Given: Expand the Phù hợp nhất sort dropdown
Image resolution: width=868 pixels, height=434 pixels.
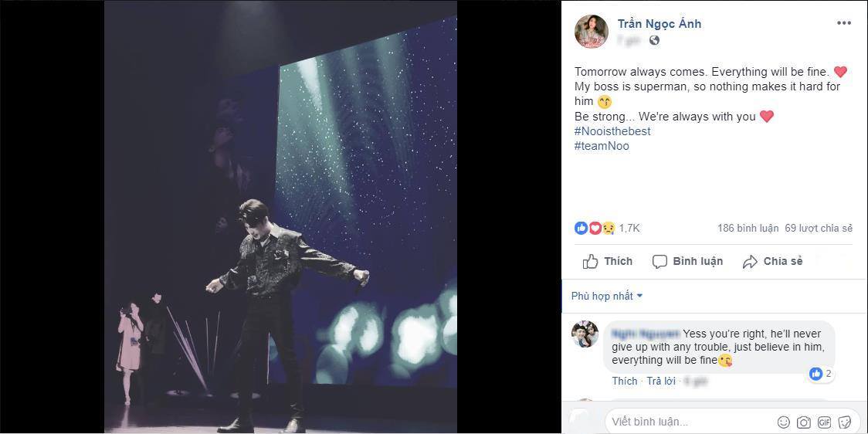Looking at the screenshot, I should click(607, 296).
